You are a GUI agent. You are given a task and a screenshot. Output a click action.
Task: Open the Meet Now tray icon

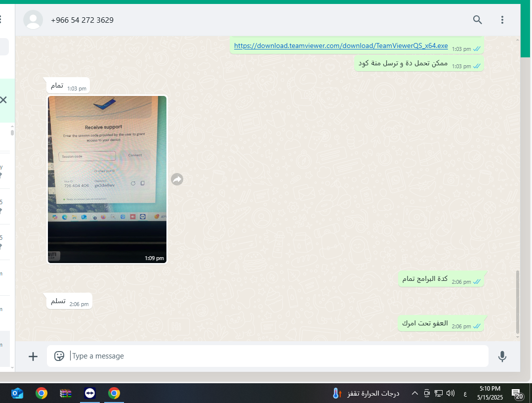pyautogui.click(x=427, y=393)
